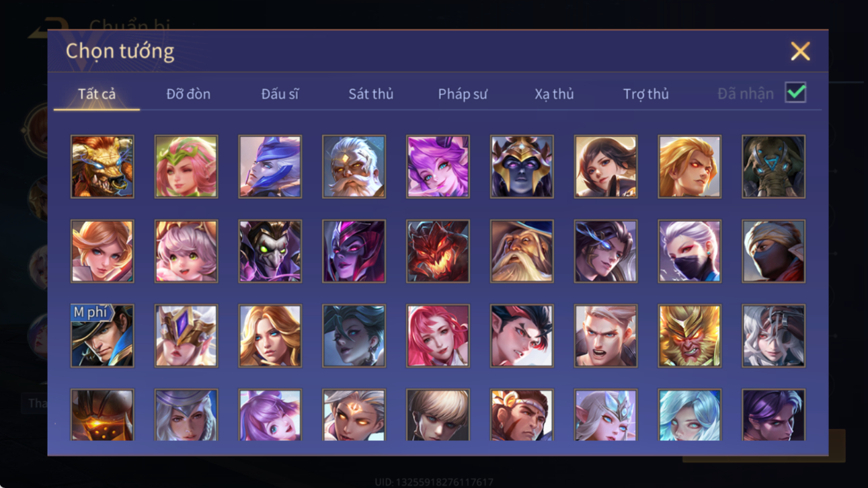
Task: Show heroes in the "Pháp sư" tab
Action: 463,94
